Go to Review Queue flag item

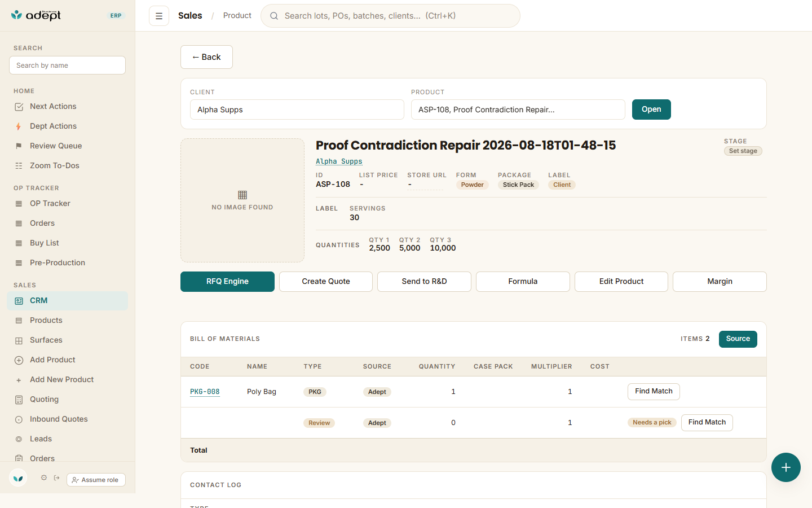68,146
